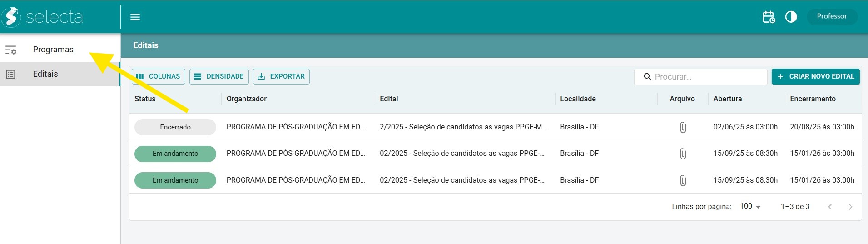868x244 pixels.
Task: Open the Colunas column selector
Action: point(158,76)
